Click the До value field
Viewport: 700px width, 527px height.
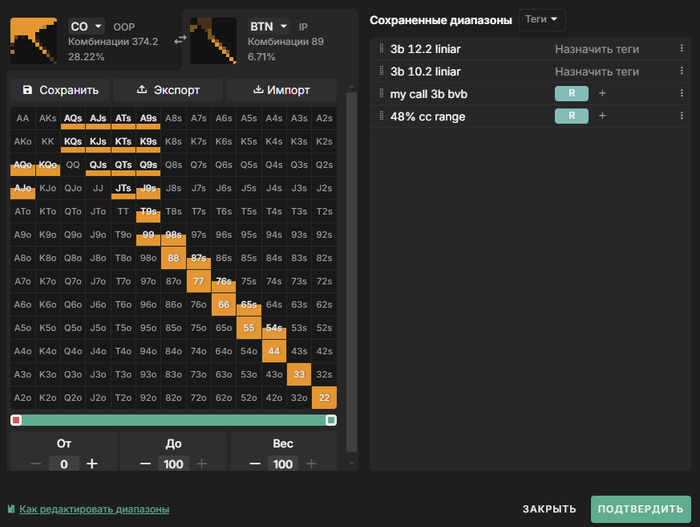(173, 464)
